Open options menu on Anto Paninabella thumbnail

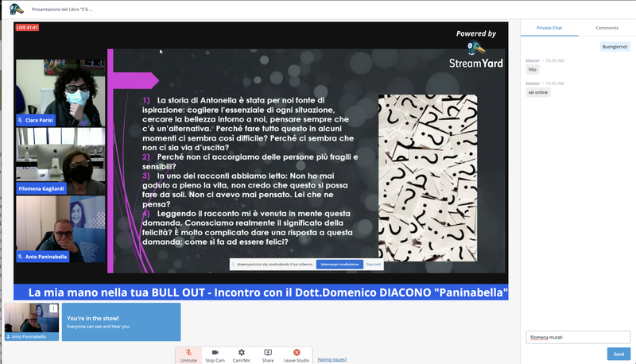tap(53, 308)
